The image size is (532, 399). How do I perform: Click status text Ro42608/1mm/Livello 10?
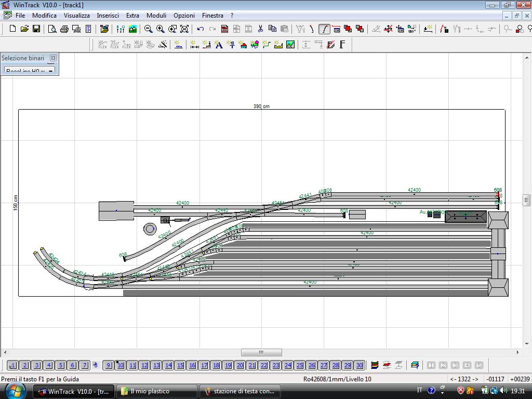coord(337,379)
